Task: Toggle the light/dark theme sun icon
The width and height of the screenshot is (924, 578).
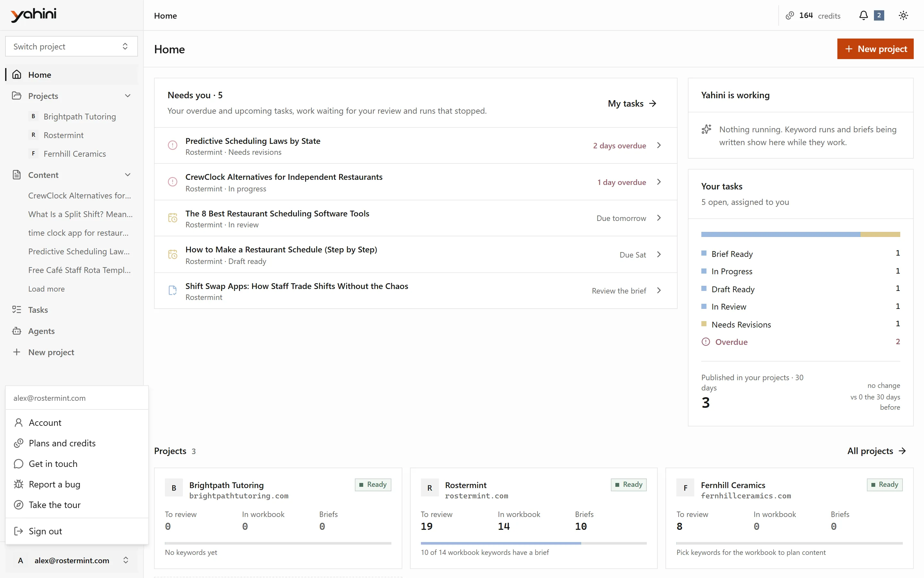Action: 903,15
